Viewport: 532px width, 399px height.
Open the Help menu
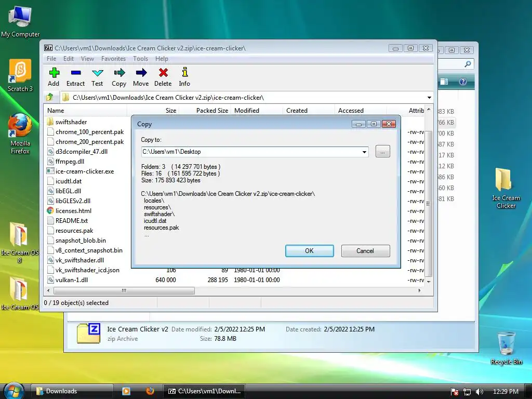pos(162,59)
